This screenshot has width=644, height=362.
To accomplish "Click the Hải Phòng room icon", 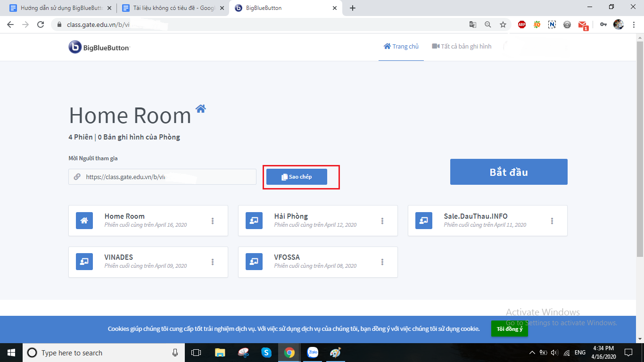I will click(254, 221).
